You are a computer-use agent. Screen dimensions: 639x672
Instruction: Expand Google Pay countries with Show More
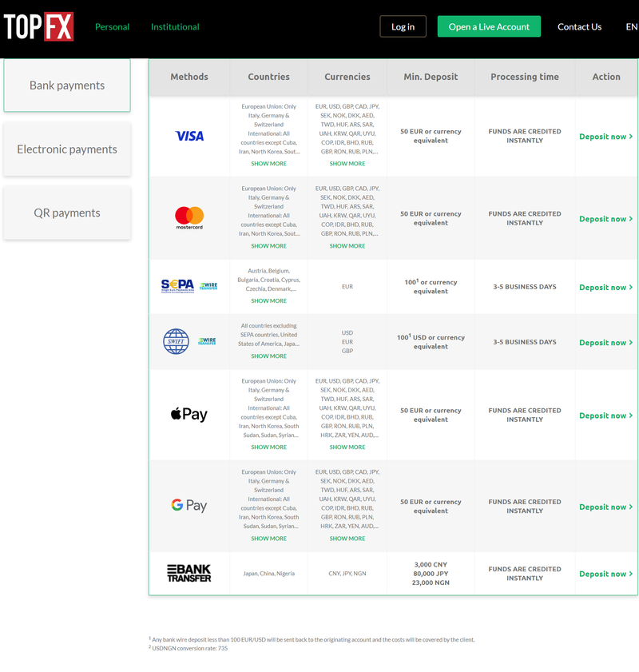click(x=269, y=539)
